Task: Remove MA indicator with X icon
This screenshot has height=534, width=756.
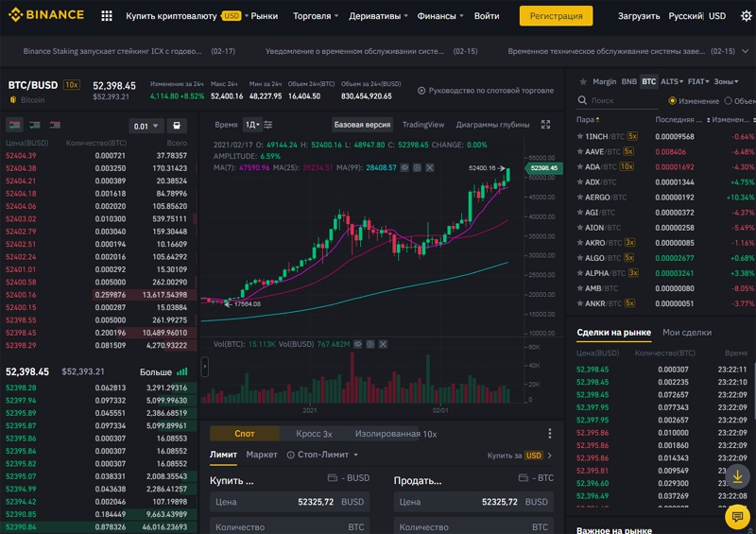Action: (x=430, y=168)
